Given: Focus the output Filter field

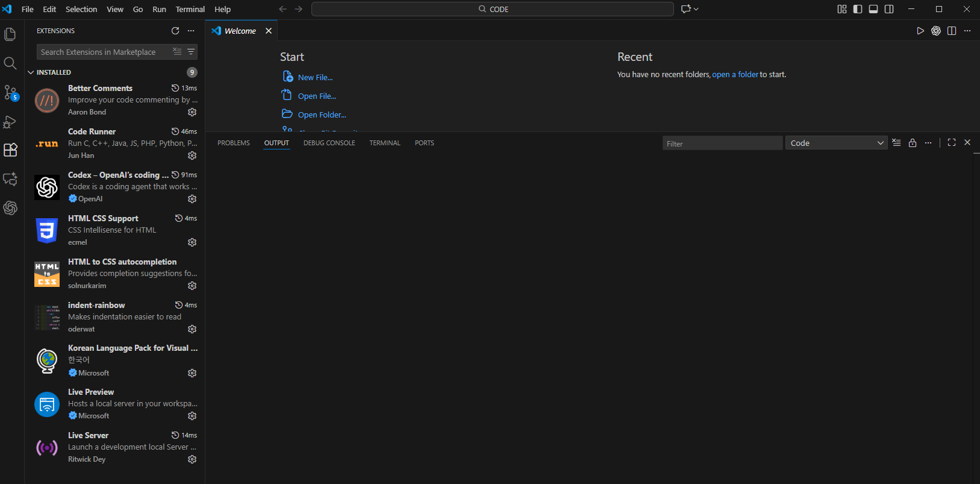Looking at the screenshot, I should point(722,143).
